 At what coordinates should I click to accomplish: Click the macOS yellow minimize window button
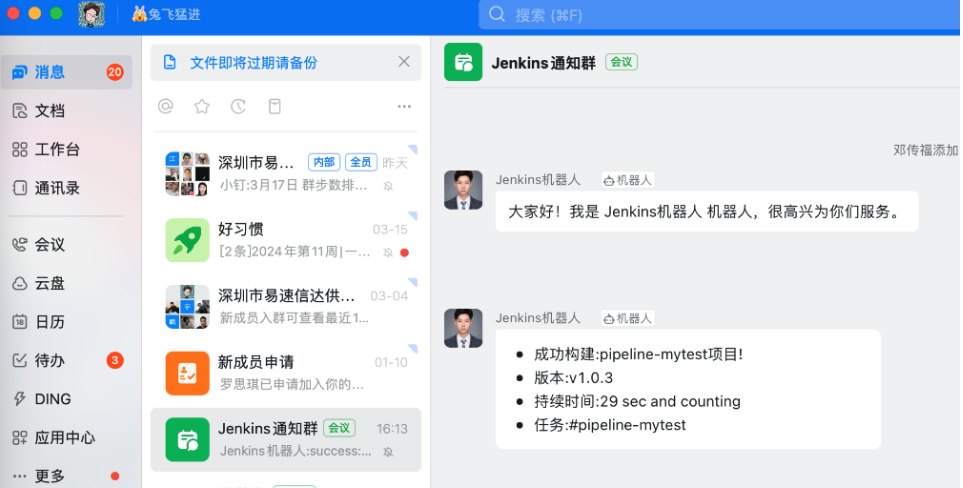(x=35, y=13)
